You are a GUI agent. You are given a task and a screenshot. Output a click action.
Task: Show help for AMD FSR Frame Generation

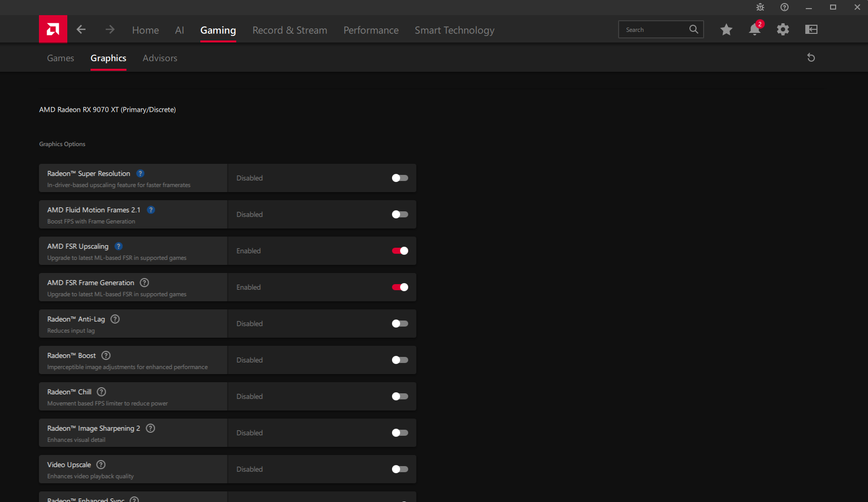144,283
